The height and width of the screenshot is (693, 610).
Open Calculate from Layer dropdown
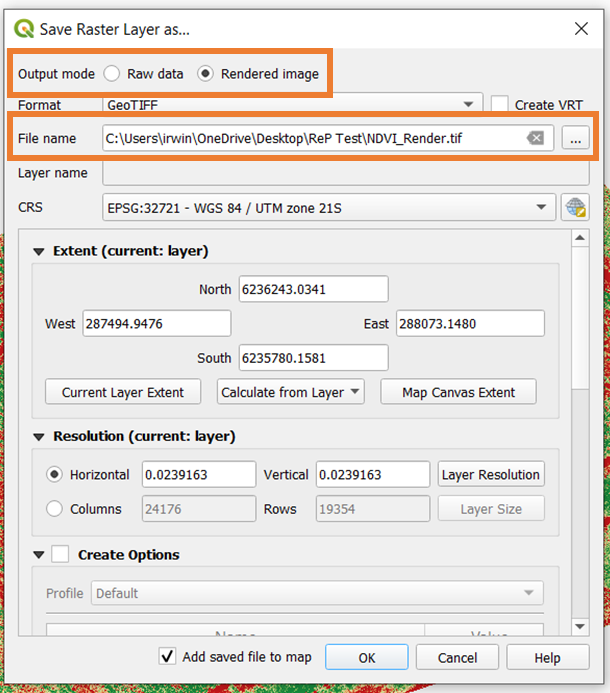click(291, 392)
